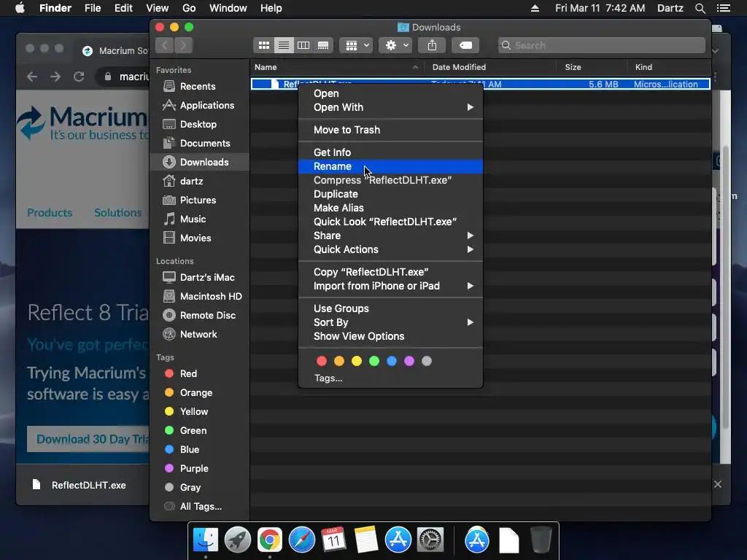Sort by Name column header

pos(337,67)
